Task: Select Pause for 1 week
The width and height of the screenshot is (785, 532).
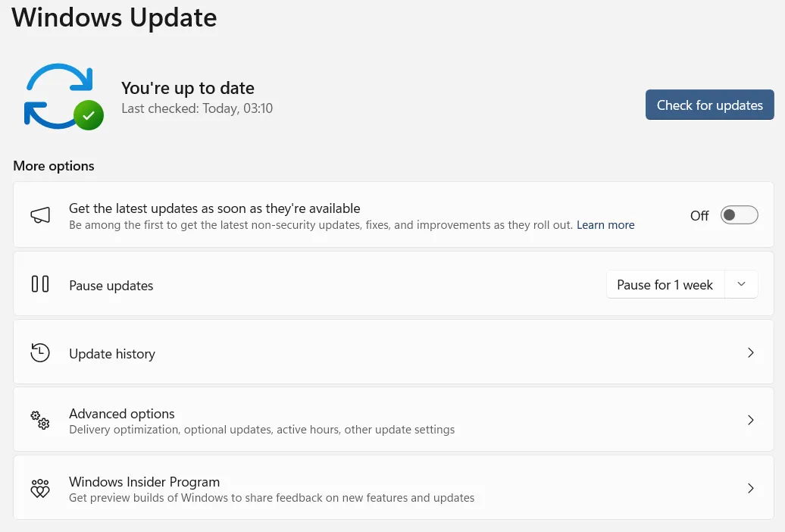Action: [665, 284]
